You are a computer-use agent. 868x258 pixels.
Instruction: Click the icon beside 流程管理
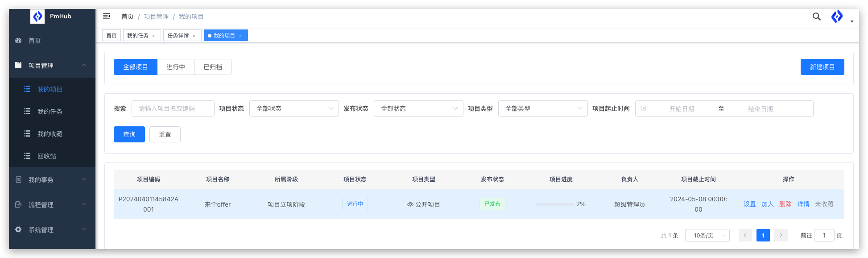18,204
